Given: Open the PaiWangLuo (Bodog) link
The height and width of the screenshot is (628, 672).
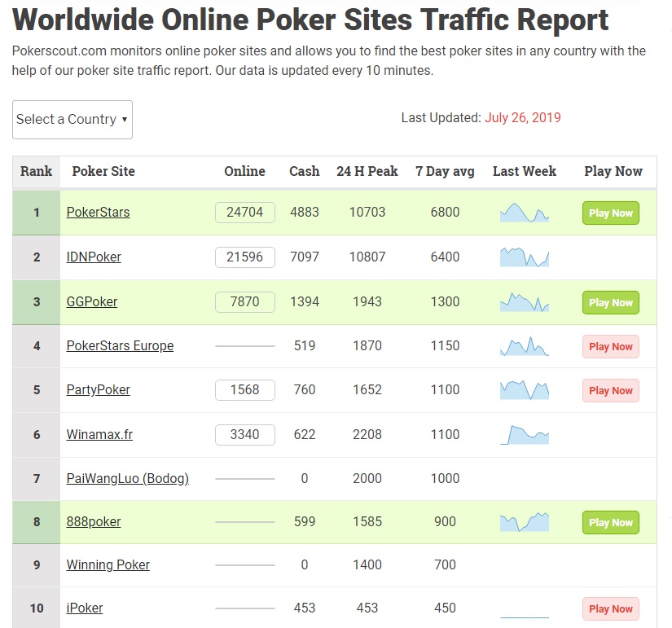Looking at the screenshot, I should click(x=128, y=478).
